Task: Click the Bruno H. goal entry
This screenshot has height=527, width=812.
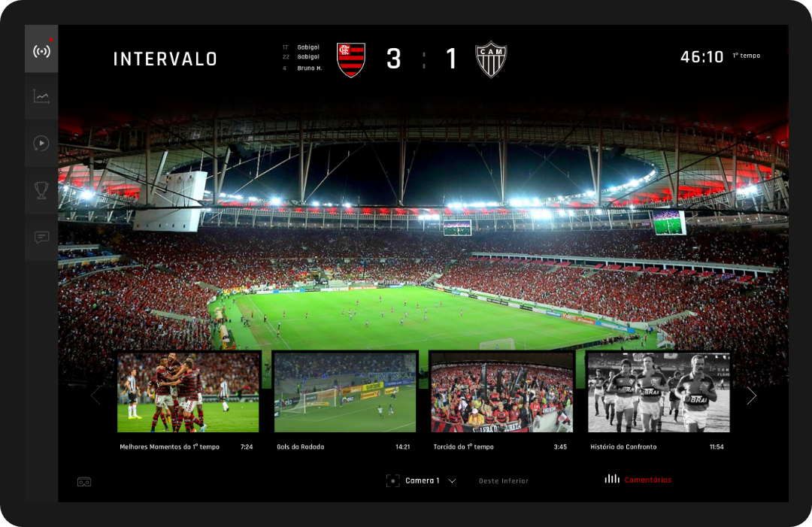Action: point(302,68)
